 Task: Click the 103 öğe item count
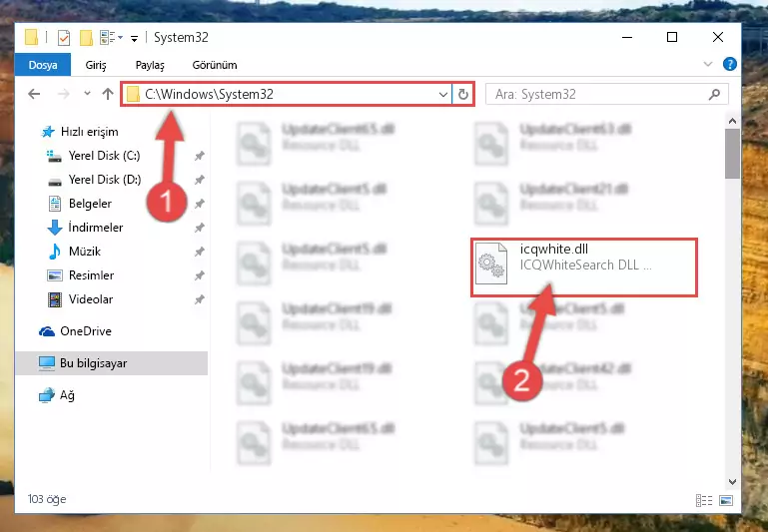pyautogui.click(x=47, y=499)
